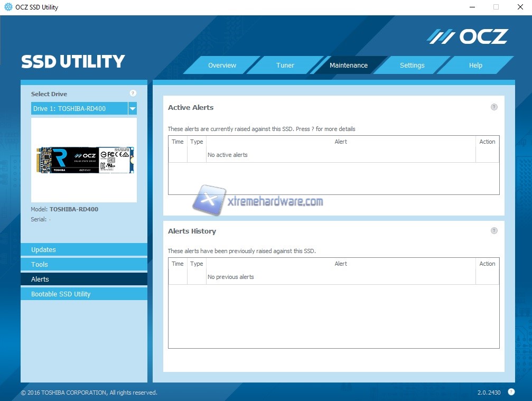The height and width of the screenshot is (401, 532).
Task: Open Bootable SSD Utility option
Action: [x=84, y=294]
